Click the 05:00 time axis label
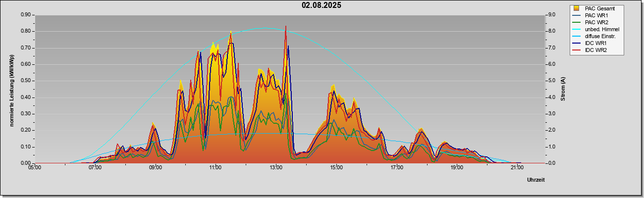This screenshot has height=198, width=644. (35, 168)
